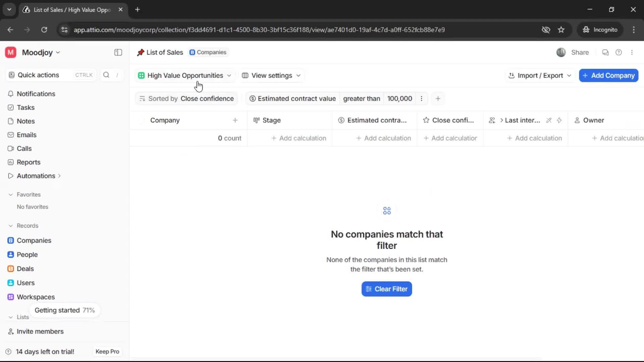The image size is (644, 362).
Task: Add calculation under the Stage column
Action: coord(298,138)
